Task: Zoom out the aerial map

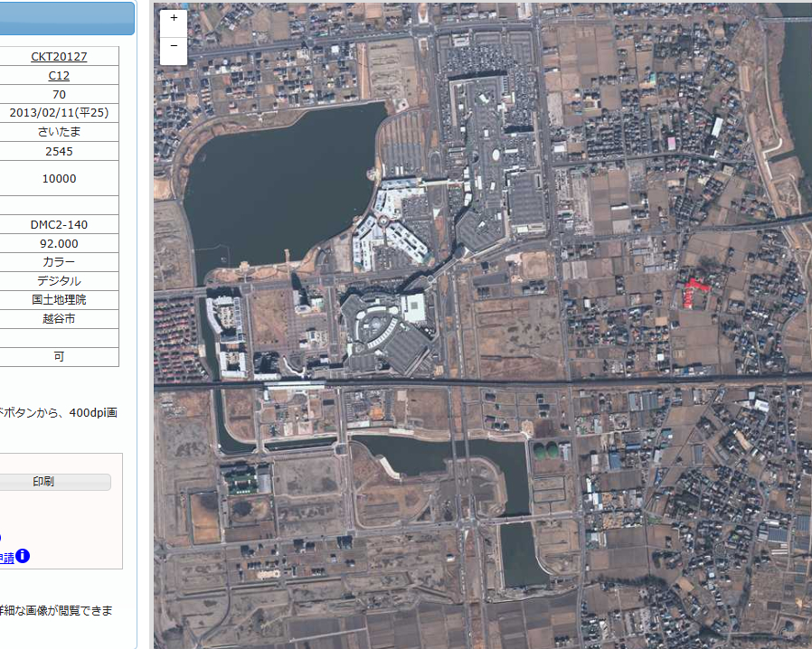Action: point(174,47)
